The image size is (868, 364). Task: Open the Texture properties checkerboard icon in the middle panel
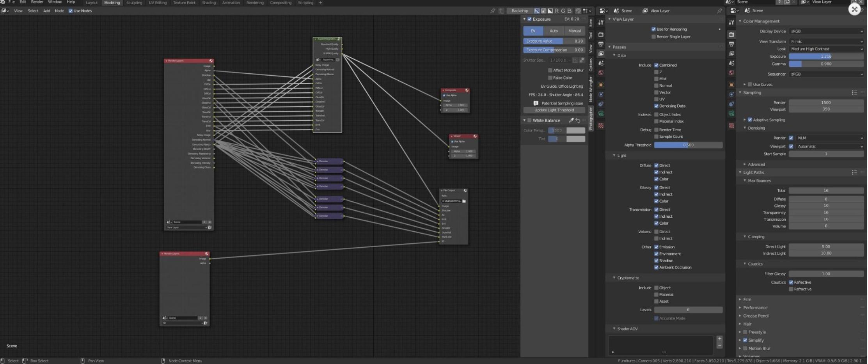[601, 126]
